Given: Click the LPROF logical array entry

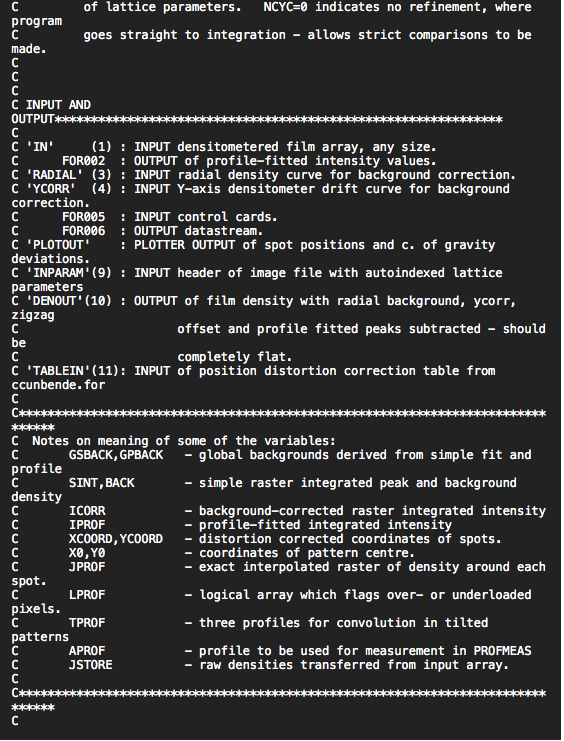Looking at the screenshot, I should (x=87, y=595).
